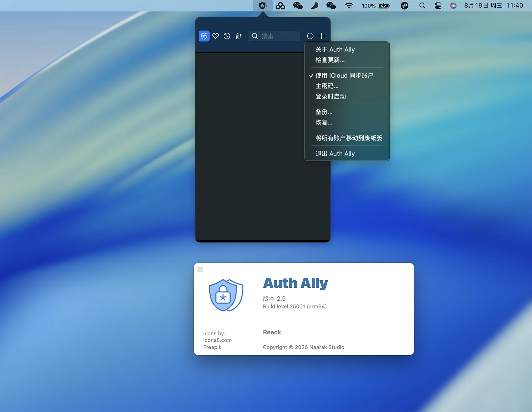Click the Auth Ally shield logo in about window
532x412 pixels.
(226, 295)
